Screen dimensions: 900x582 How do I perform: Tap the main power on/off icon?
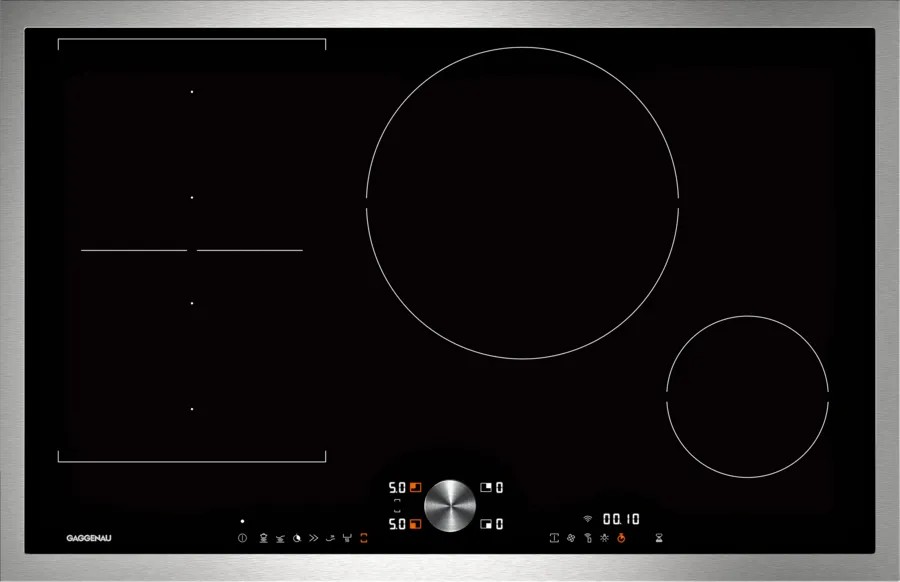[242, 538]
